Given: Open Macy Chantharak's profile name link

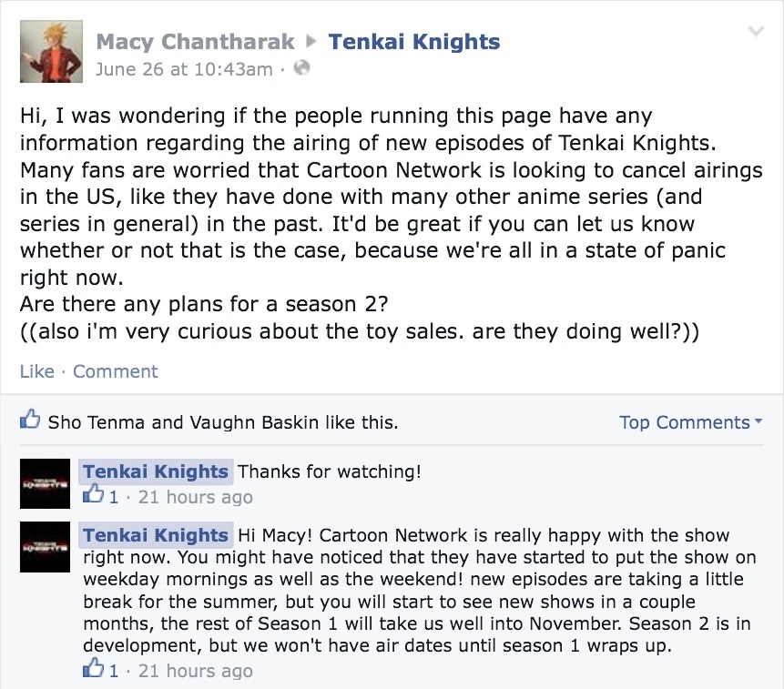Looking at the screenshot, I should 196,42.
